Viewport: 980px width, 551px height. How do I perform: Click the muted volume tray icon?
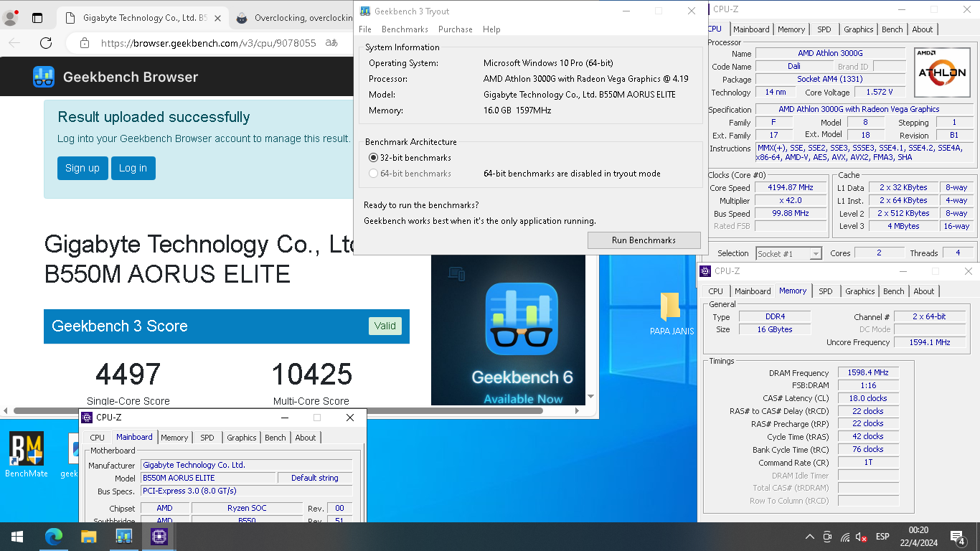(862, 537)
